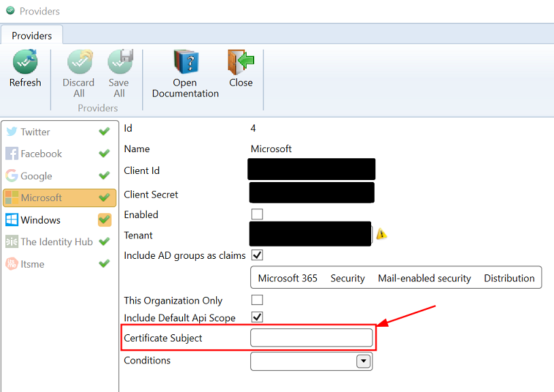The height and width of the screenshot is (392, 554).
Task: Select The Identity Hub provider icon
Action: point(12,241)
